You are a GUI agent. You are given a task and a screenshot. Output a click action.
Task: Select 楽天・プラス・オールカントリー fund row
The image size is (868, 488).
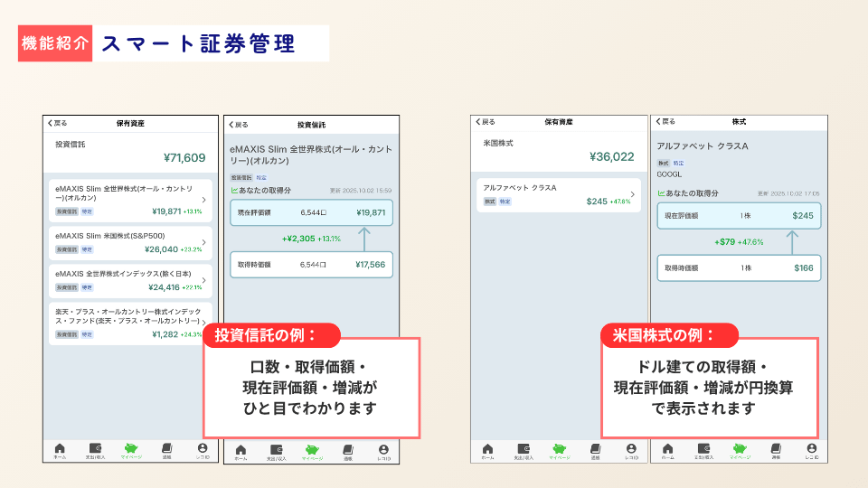(x=127, y=324)
